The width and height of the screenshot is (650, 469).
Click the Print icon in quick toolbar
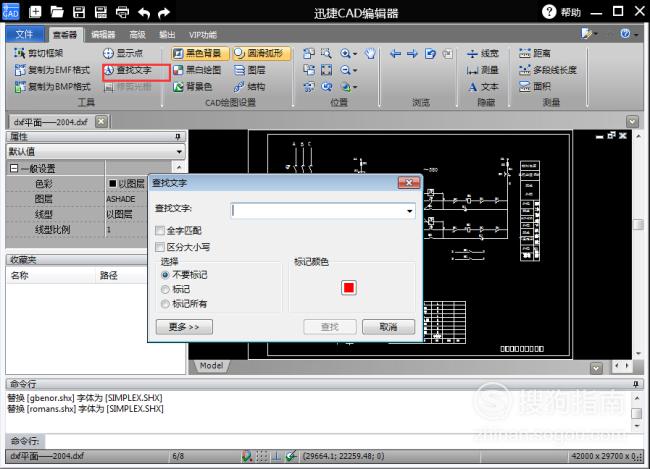(122, 12)
